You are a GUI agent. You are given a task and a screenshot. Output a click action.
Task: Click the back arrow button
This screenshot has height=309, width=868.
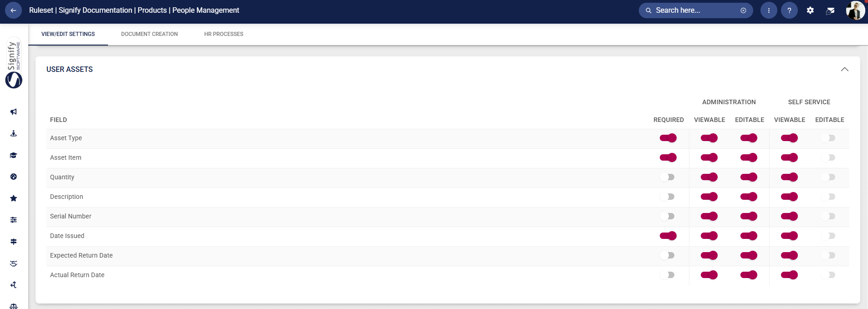(x=13, y=10)
